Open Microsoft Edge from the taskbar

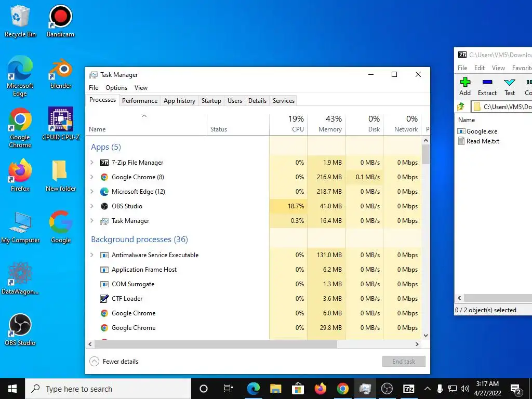click(253, 389)
